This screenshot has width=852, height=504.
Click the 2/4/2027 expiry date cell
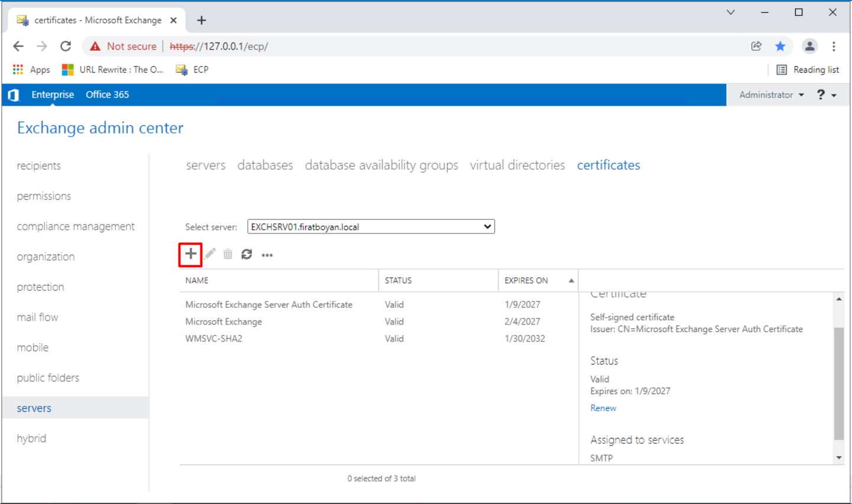point(522,322)
